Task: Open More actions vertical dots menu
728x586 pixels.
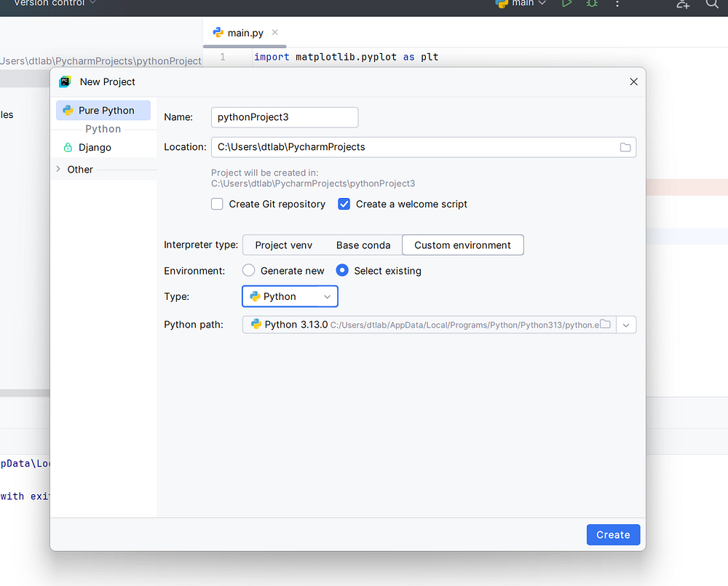Action: pos(617,3)
